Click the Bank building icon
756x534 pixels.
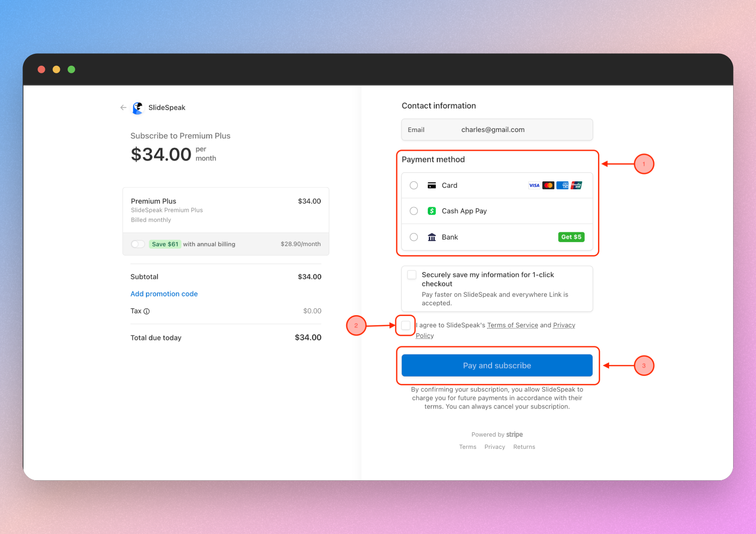pos(432,237)
